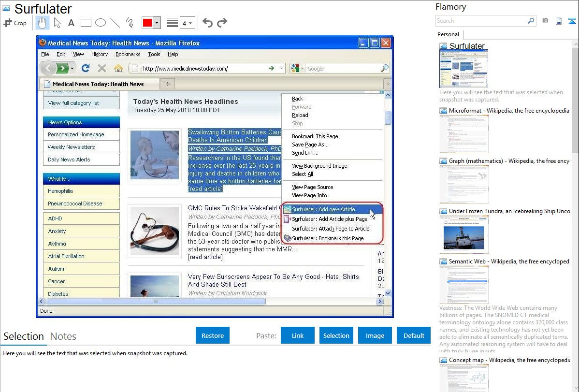579x392 pixels.
Task: Activate the hand pan tool
Action: point(42,23)
